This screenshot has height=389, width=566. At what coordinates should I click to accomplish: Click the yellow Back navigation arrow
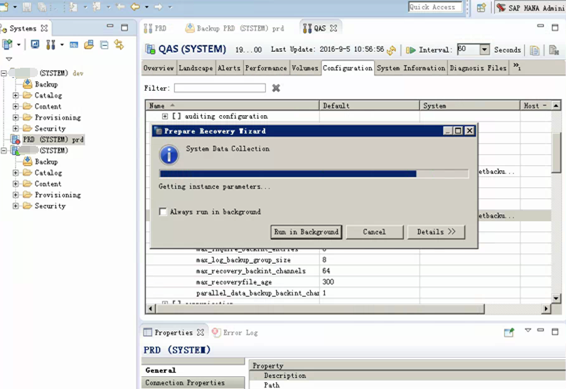[135, 6]
